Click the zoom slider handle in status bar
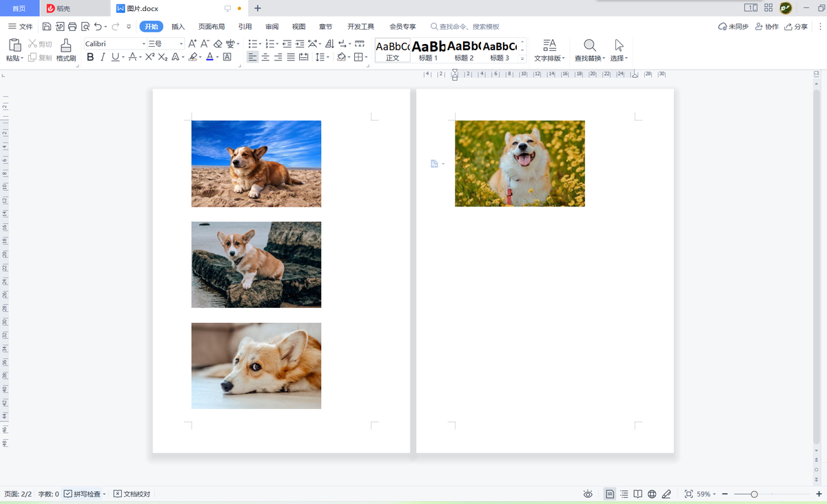827x504 pixels. point(755,494)
